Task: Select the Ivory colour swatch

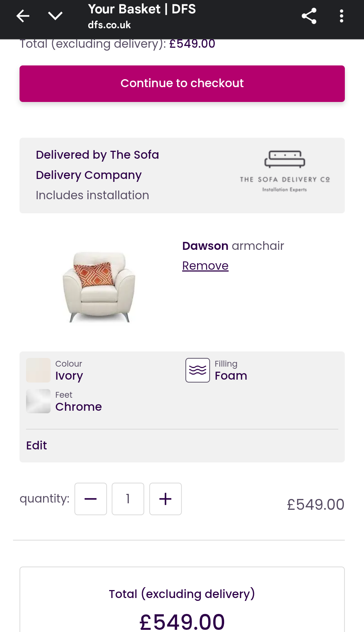Action: tap(38, 370)
